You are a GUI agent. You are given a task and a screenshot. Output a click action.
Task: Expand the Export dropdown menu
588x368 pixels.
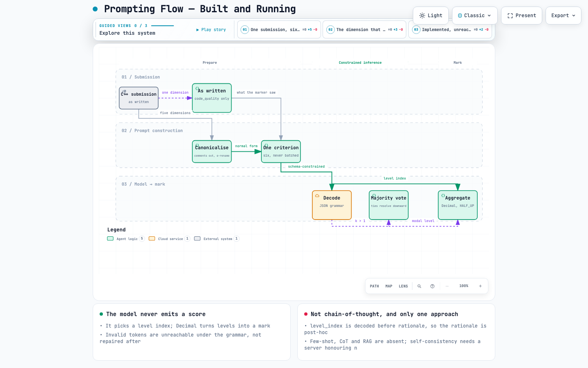[563, 16]
